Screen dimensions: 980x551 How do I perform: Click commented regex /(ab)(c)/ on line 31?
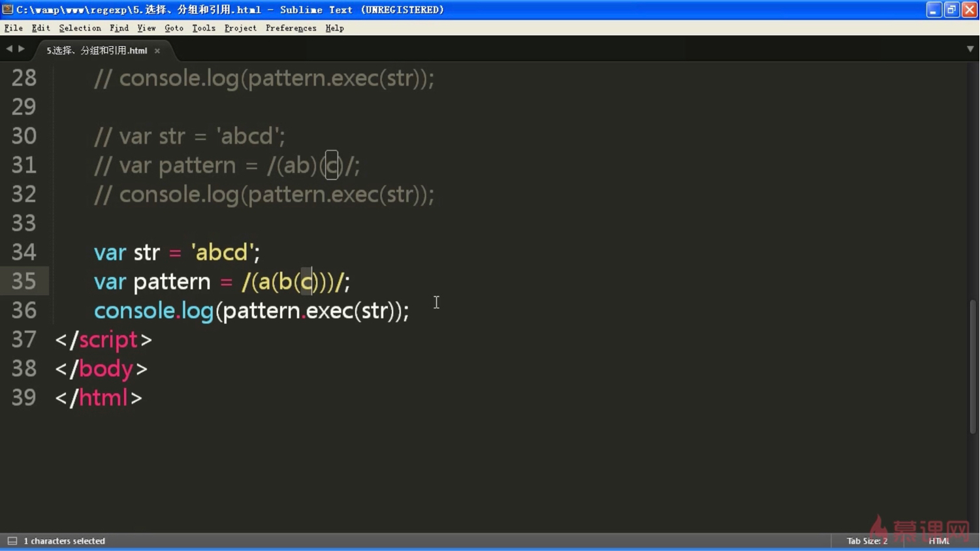(310, 165)
